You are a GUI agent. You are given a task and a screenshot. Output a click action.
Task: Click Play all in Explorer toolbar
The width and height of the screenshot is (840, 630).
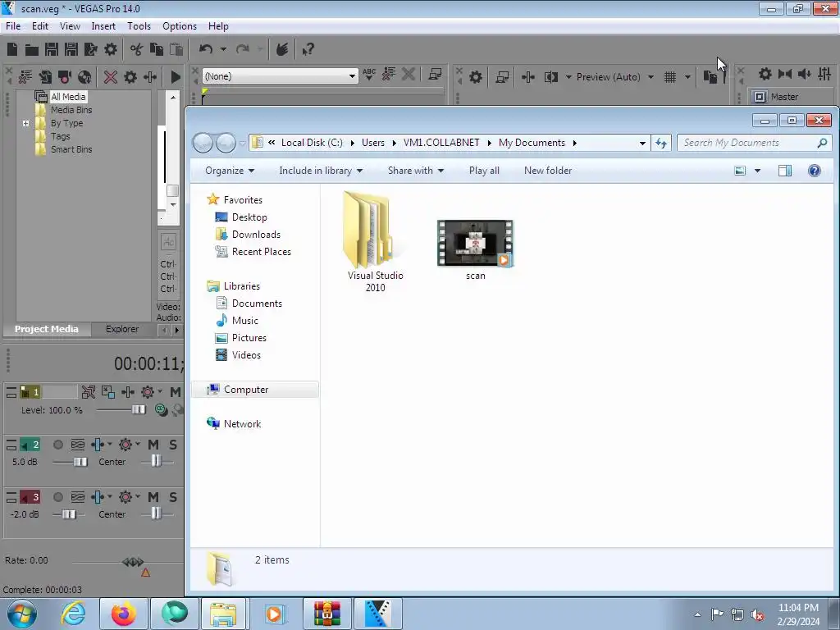point(484,171)
